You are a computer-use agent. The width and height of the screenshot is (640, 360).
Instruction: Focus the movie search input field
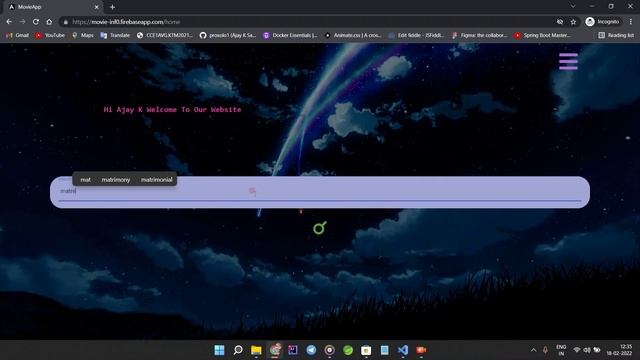[x=320, y=192]
